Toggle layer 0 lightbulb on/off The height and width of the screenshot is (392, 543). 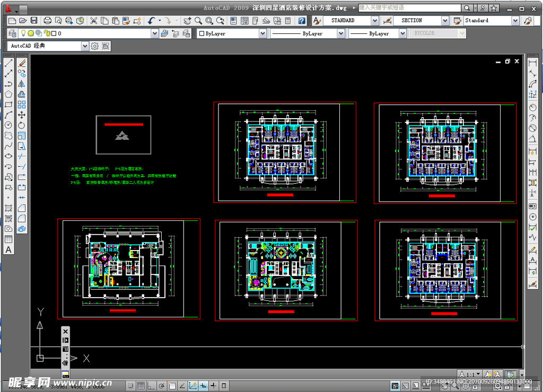(x=23, y=33)
